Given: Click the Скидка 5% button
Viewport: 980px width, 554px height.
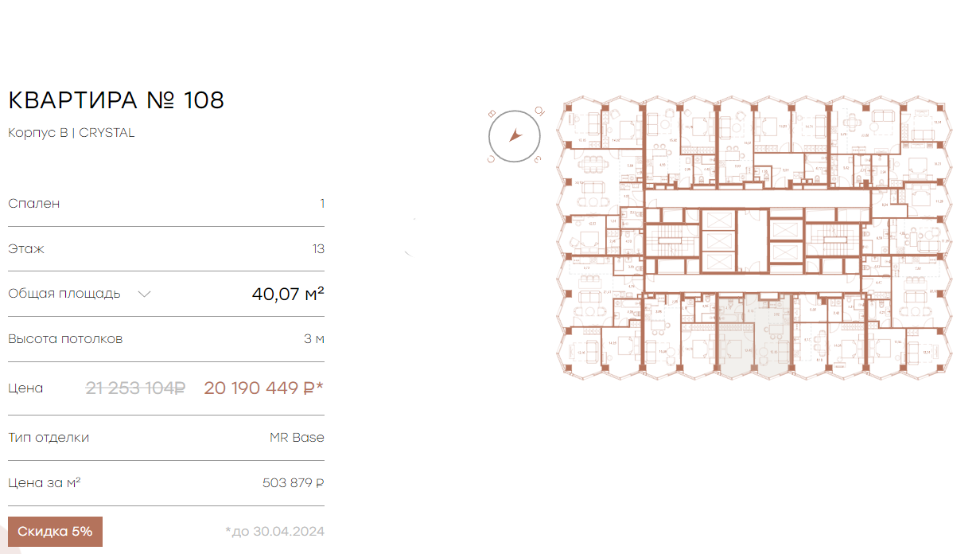Looking at the screenshot, I should click(x=55, y=532).
